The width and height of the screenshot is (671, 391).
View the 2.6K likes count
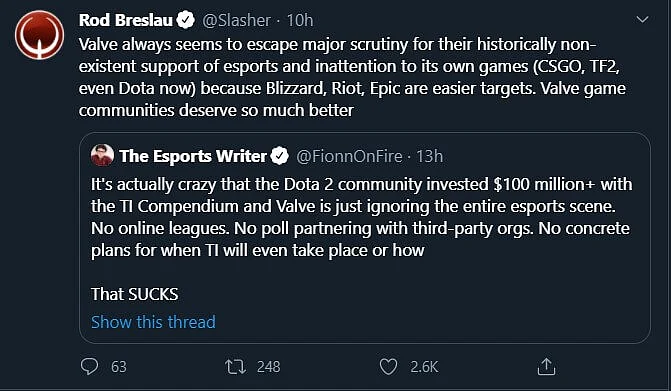[424, 367]
